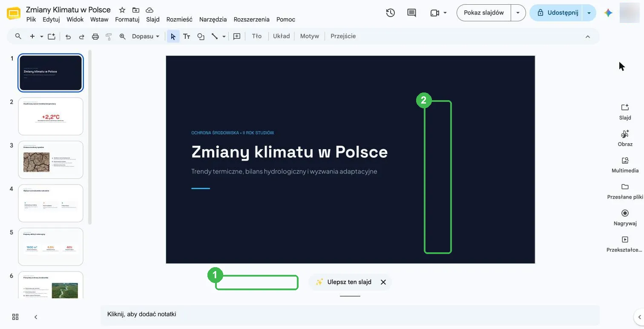Open the Obraz side panel option

[625, 138]
